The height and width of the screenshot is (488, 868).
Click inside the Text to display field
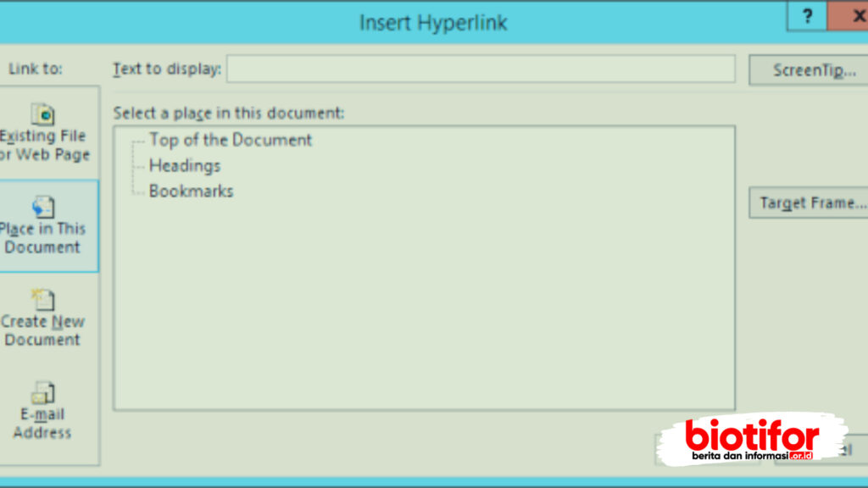(x=480, y=69)
